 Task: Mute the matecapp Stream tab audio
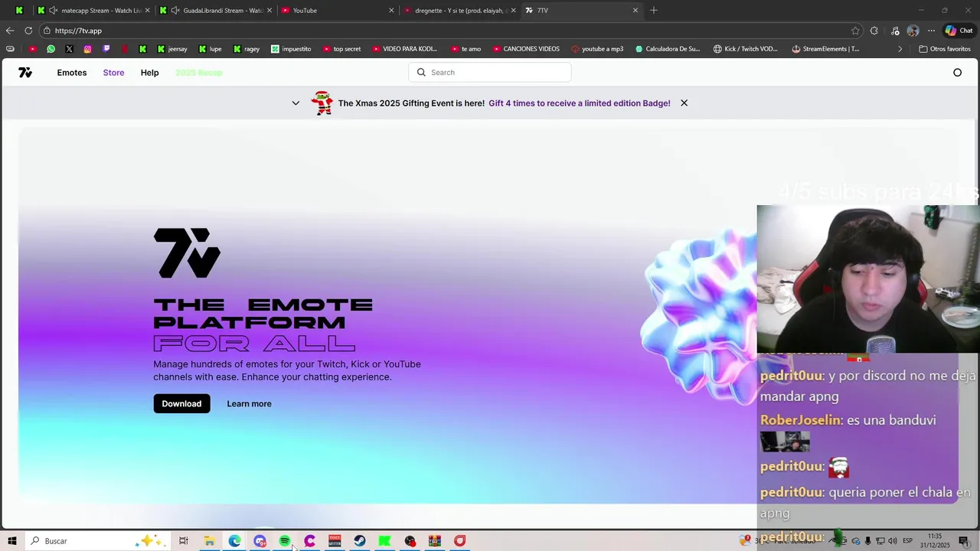pyautogui.click(x=53, y=11)
